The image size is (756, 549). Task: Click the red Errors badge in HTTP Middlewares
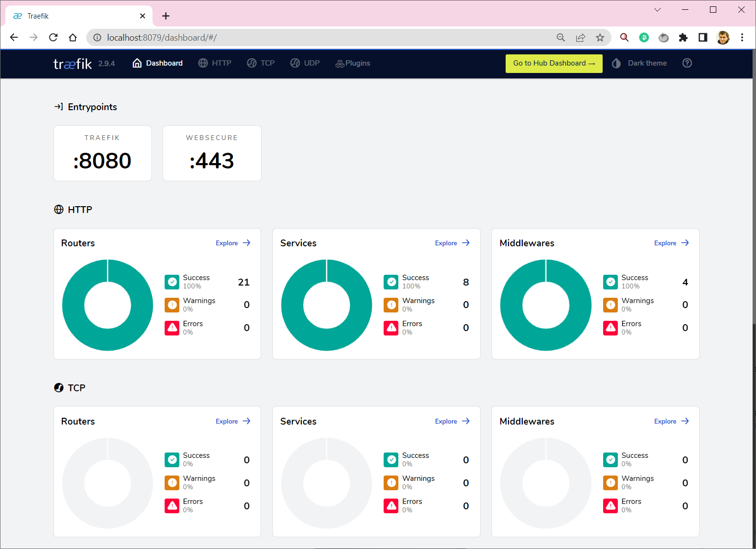[610, 328]
